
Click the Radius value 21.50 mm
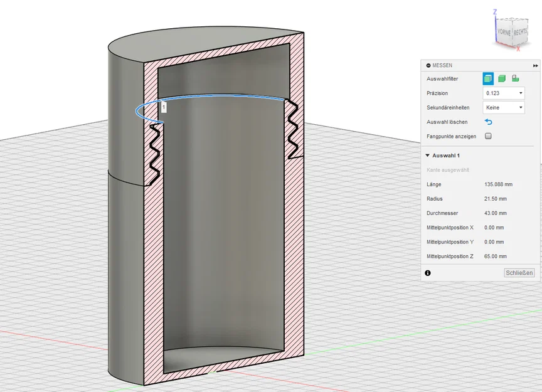point(496,199)
